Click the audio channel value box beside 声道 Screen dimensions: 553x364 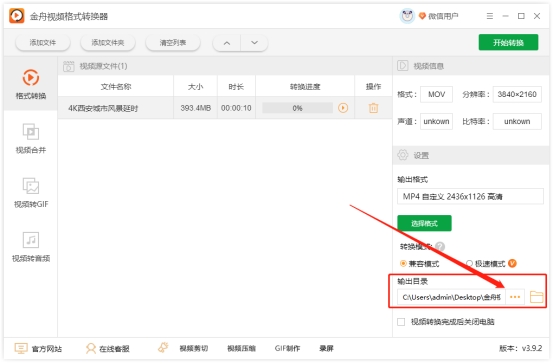click(436, 121)
